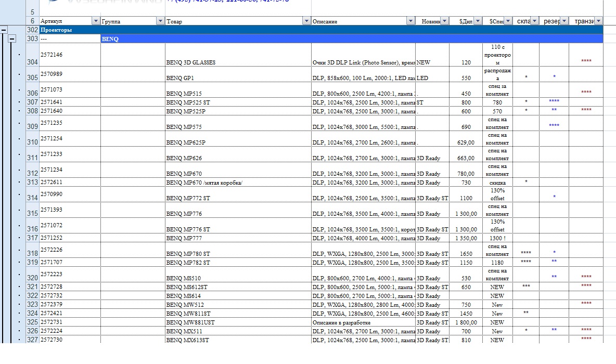Open the Артикул column filter dropdown

pyautogui.click(x=95, y=21)
